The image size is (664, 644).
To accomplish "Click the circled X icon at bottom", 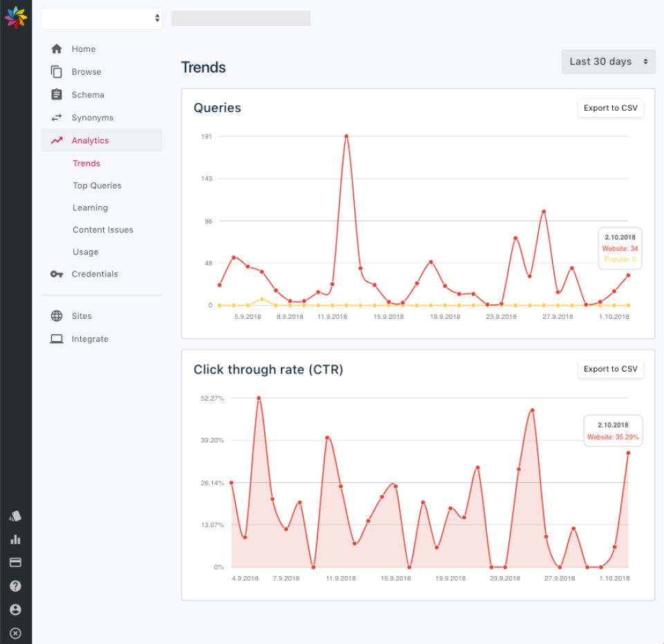I will point(16,634).
